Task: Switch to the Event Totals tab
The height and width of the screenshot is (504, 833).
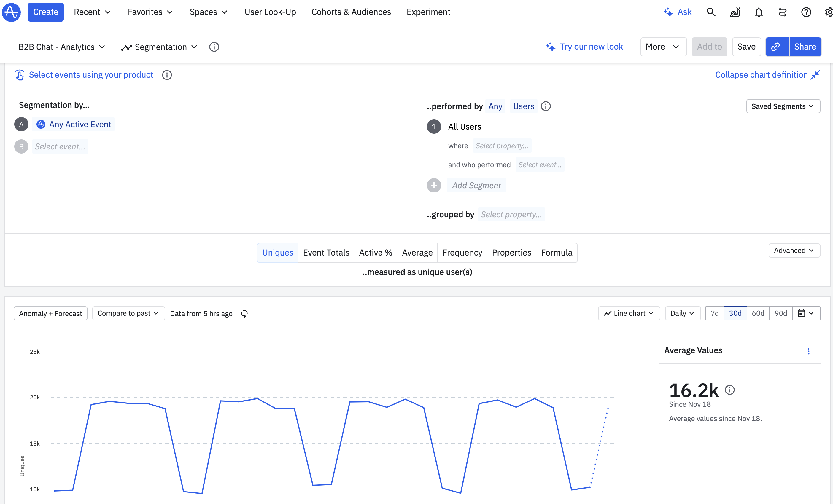Action: 325,253
